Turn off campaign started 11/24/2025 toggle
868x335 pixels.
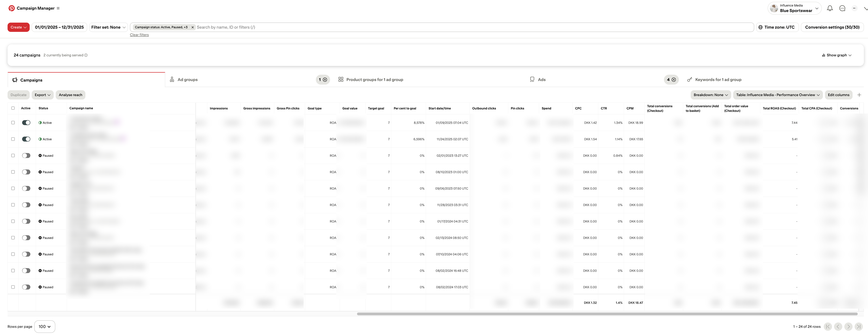[x=26, y=139]
